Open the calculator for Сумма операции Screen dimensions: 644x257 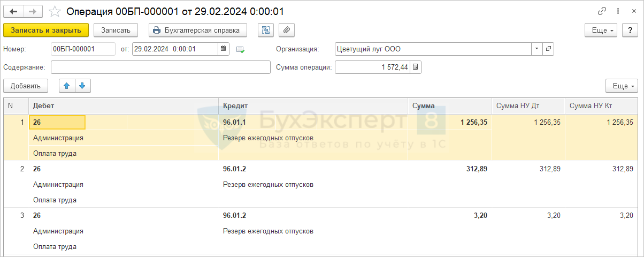tap(416, 67)
